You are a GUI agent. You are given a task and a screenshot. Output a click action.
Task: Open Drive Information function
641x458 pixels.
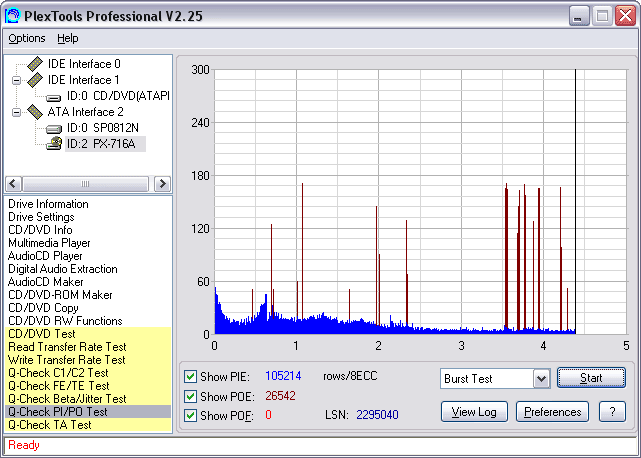click(48, 204)
